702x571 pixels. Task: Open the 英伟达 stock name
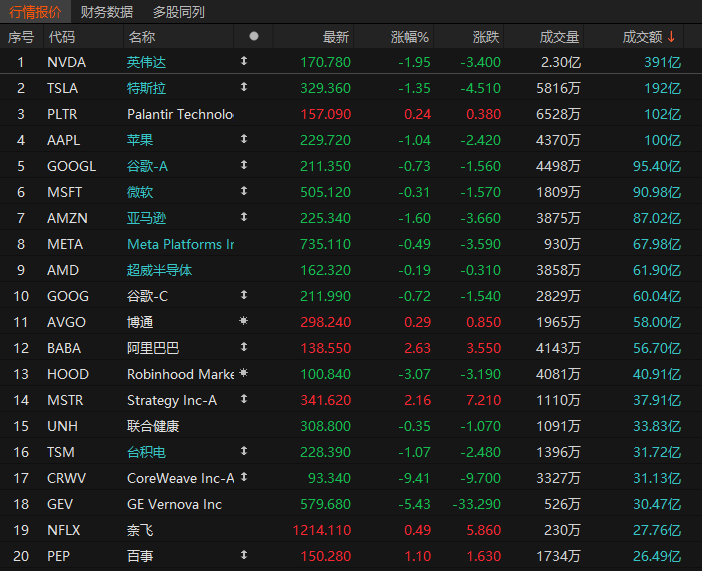click(146, 62)
